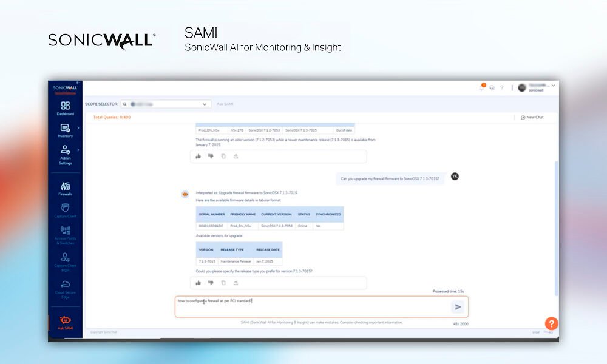The height and width of the screenshot is (364, 607).
Task: Click the FRIENDLY NAME column header
Action: [x=243, y=214]
